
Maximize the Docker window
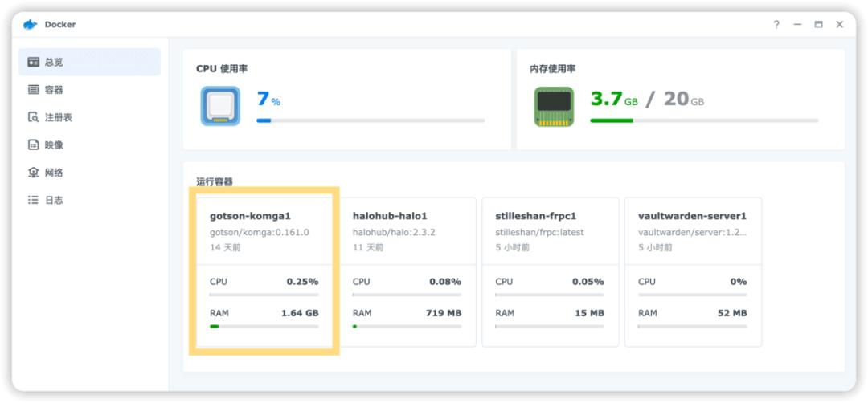pos(819,24)
